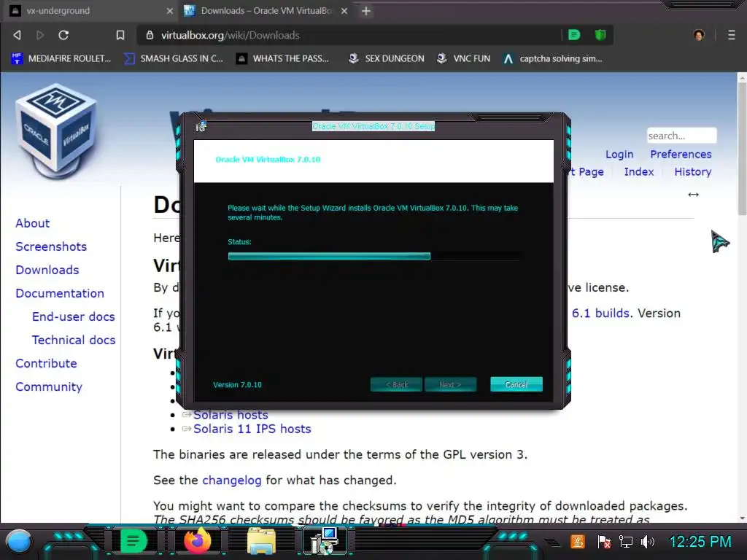Click the browser forward arrow
The height and width of the screenshot is (560, 747).
click(x=40, y=35)
